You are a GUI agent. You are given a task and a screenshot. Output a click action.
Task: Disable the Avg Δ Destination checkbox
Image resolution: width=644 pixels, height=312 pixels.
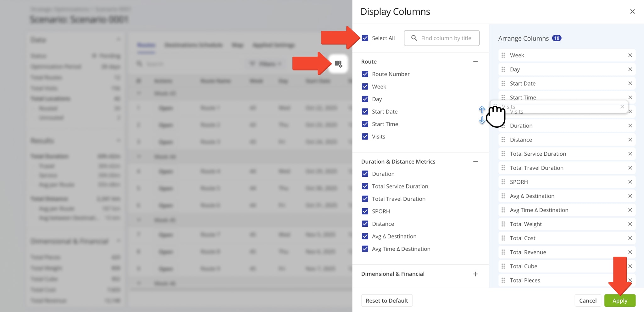pos(365,236)
